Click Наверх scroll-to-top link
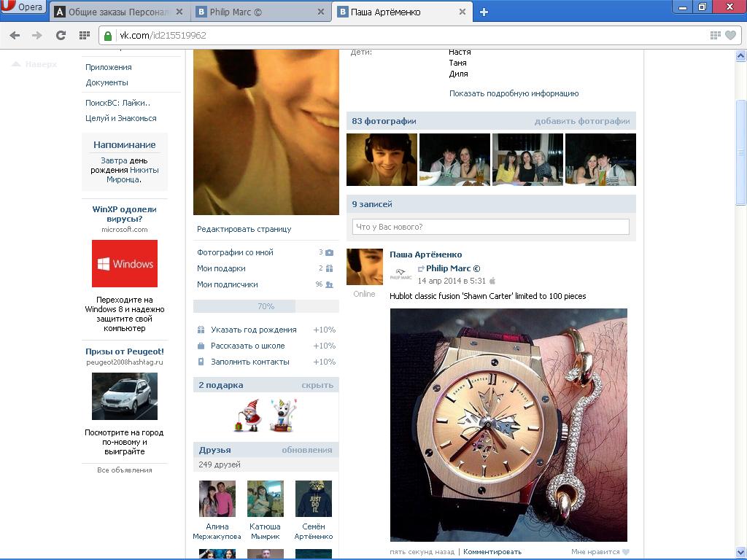The image size is (747, 560). pyautogui.click(x=34, y=64)
